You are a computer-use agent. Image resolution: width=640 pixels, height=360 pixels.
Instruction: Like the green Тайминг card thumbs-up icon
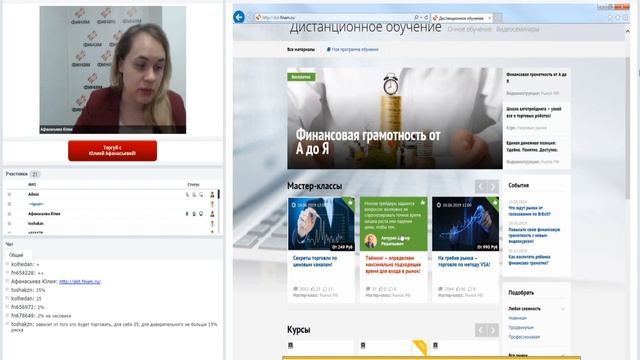click(x=422, y=202)
